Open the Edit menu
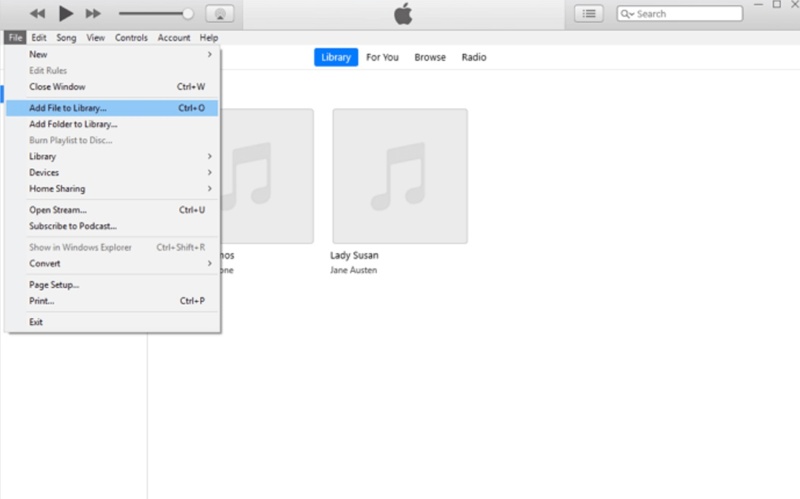800x499 pixels. tap(39, 38)
